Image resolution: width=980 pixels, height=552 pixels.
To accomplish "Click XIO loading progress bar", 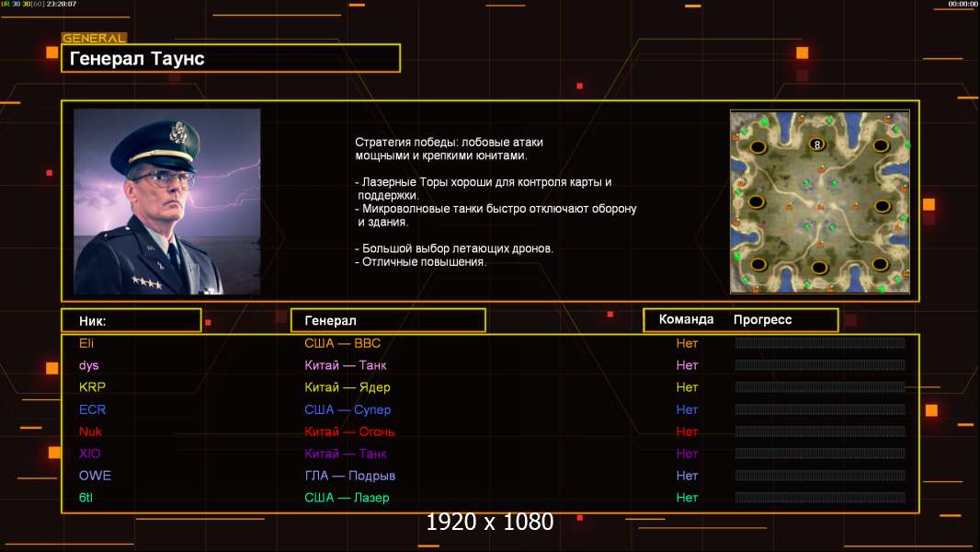I will [x=819, y=454].
